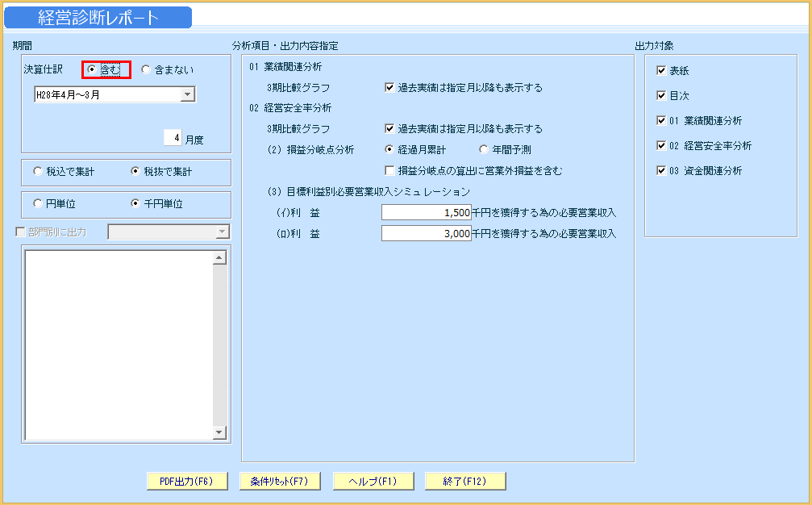Select 年間予測 for loss-break-even analysis
Viewport: 812px width, 505px height.
pyautogui.click(x=483, y=148)
